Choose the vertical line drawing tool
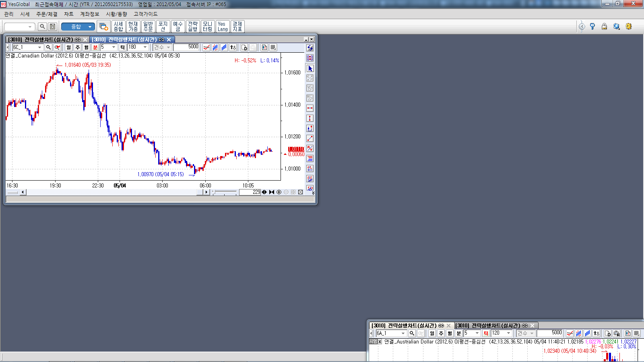 (310, 118)
